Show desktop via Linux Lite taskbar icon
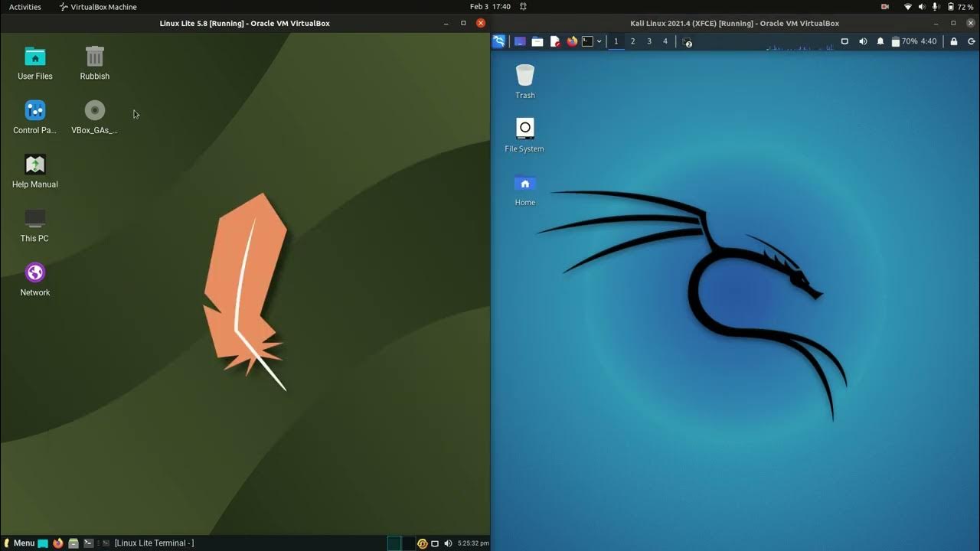Screen dimensions: 980x551 tap(43, 543)
